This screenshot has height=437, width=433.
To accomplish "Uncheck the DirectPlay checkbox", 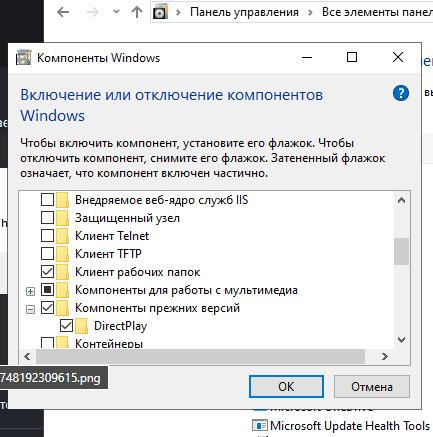I will point(66,326).
